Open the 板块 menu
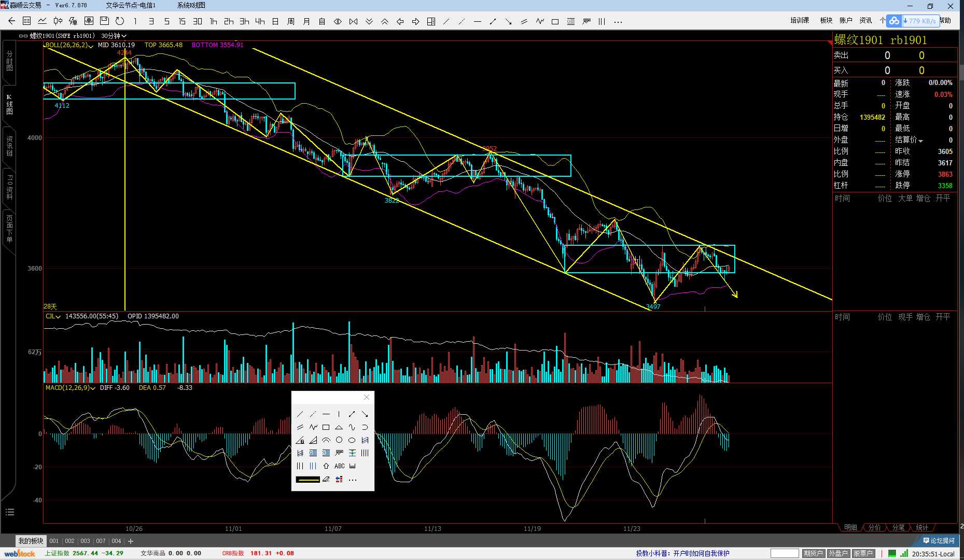 click(x=826, y=20)
